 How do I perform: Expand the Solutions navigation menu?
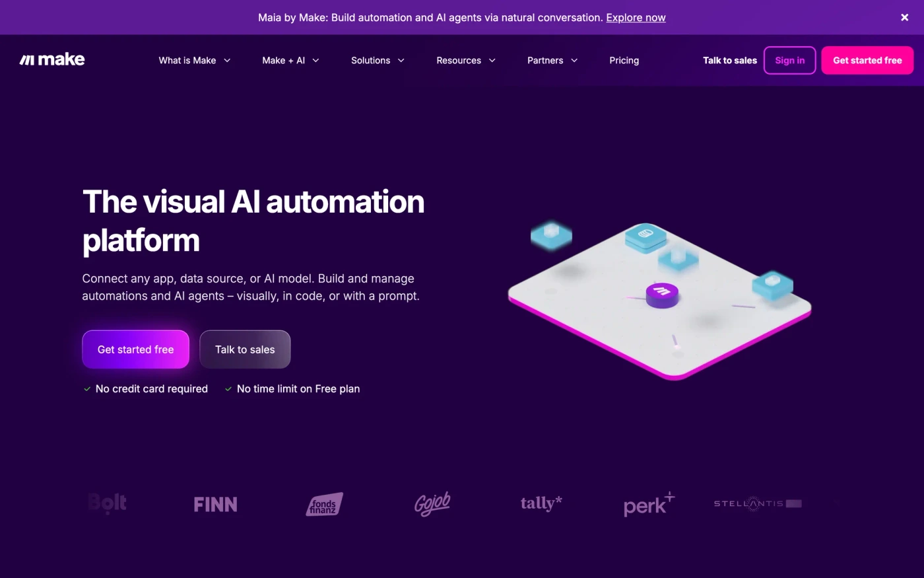[x=378, y=60]
